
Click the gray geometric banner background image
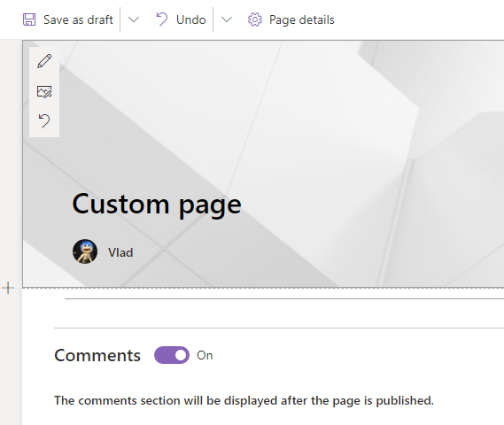pyautogui.click(x=322, y=128)
